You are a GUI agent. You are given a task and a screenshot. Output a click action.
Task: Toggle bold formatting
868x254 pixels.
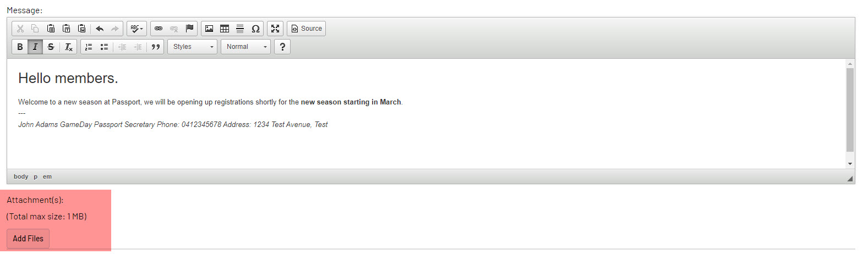tap(20, 47)
